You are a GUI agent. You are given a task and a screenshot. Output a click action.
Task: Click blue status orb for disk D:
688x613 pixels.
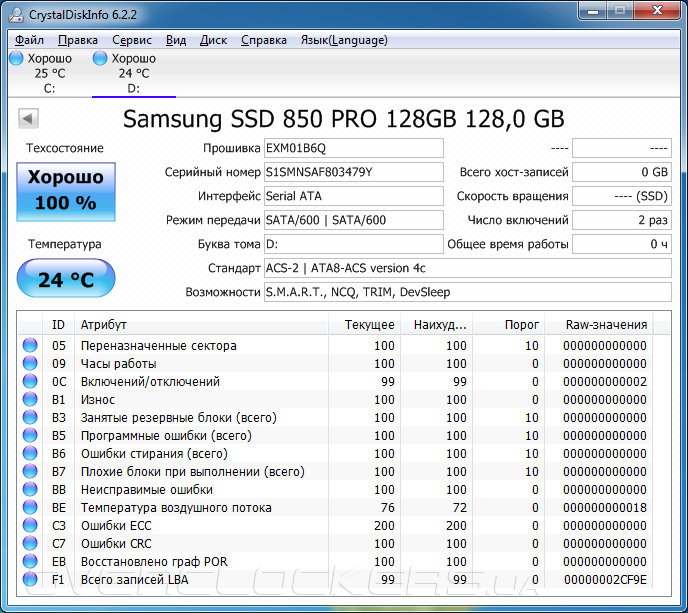point(100,58)
